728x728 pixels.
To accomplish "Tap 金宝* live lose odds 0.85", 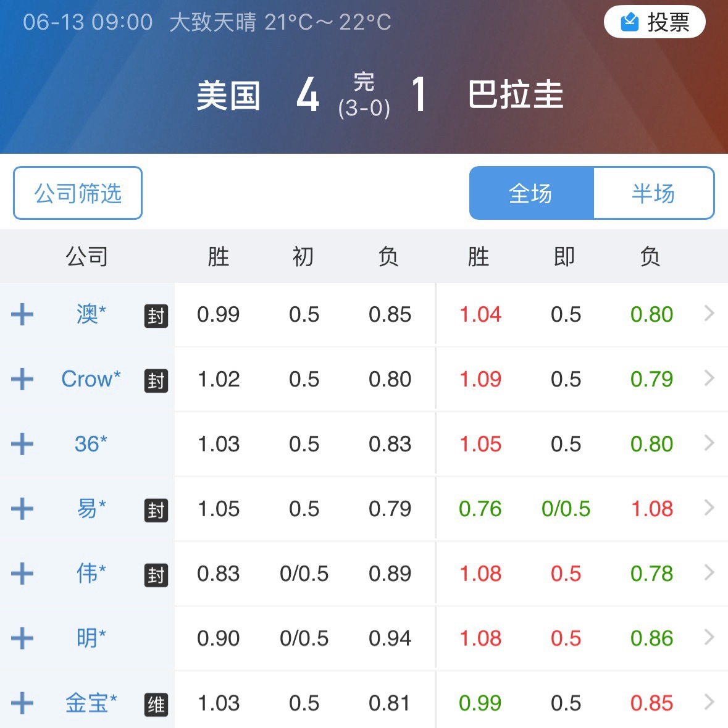I will (651, 703).
